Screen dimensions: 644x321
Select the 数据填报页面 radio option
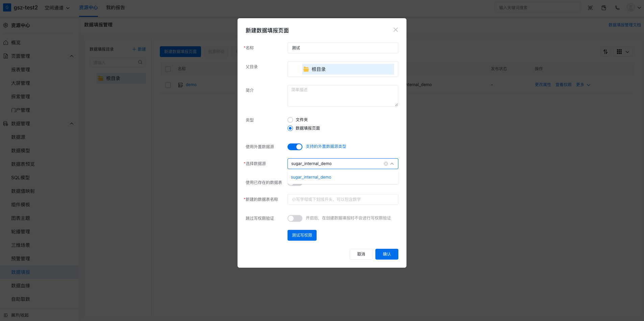pos(290,128)
